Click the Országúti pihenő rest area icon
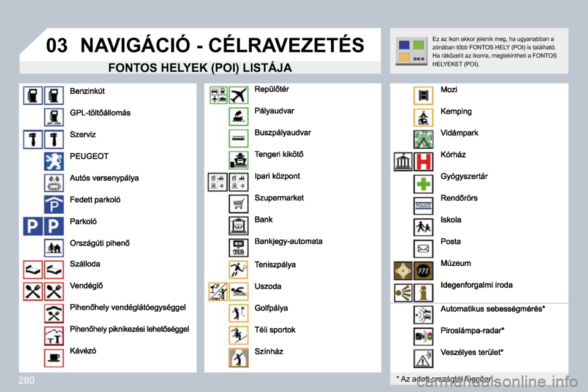588x392 pixels. coord(54,247)
